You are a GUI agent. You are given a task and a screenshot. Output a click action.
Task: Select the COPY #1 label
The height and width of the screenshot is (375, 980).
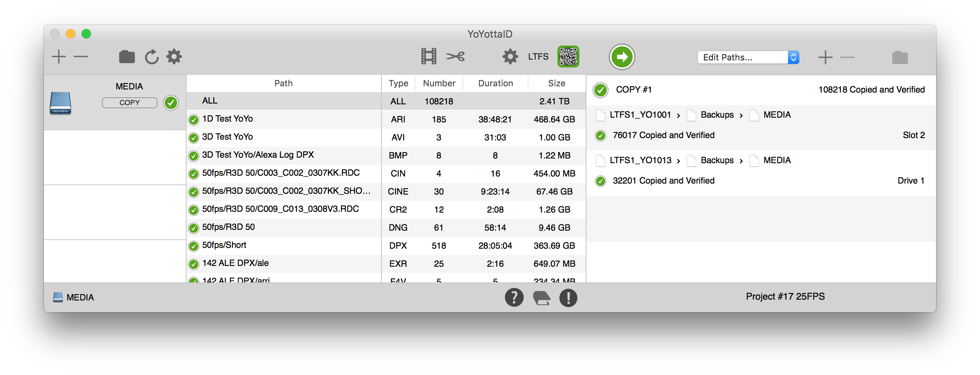point(633,89)
